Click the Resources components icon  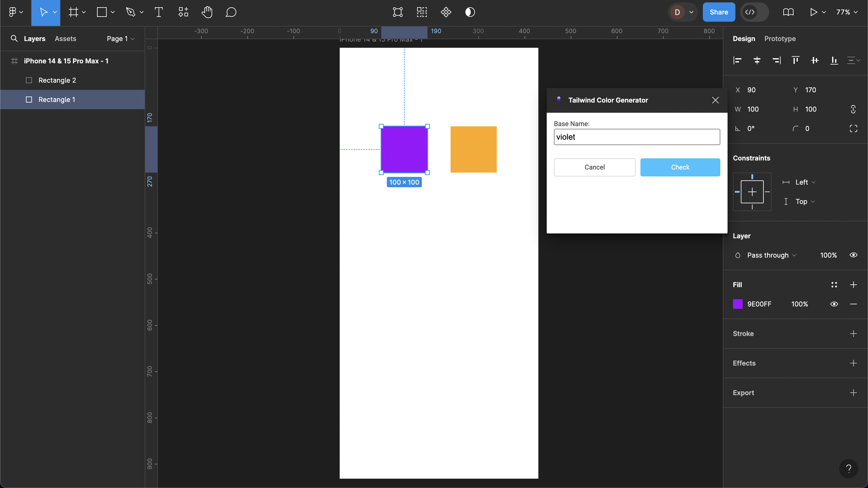pos(183,12)
